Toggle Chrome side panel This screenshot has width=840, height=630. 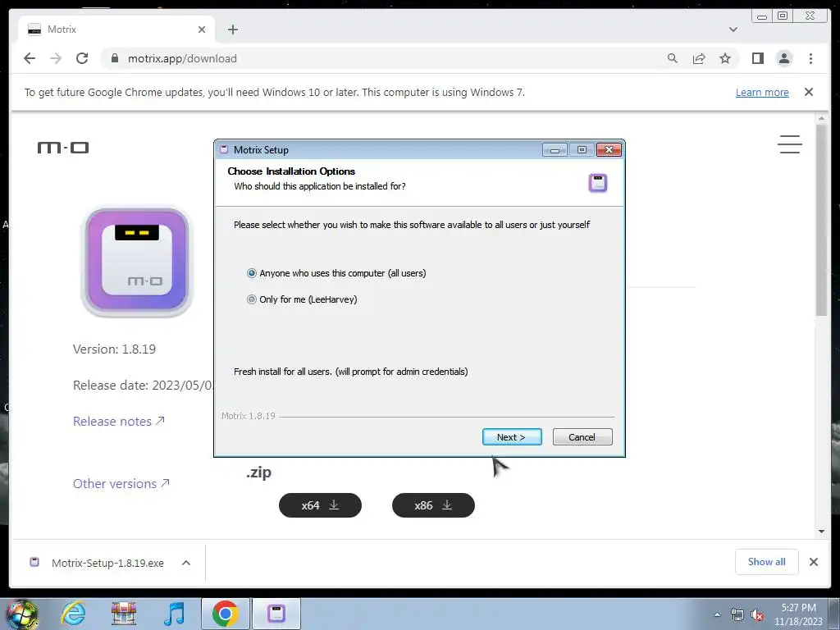point(757,58)
